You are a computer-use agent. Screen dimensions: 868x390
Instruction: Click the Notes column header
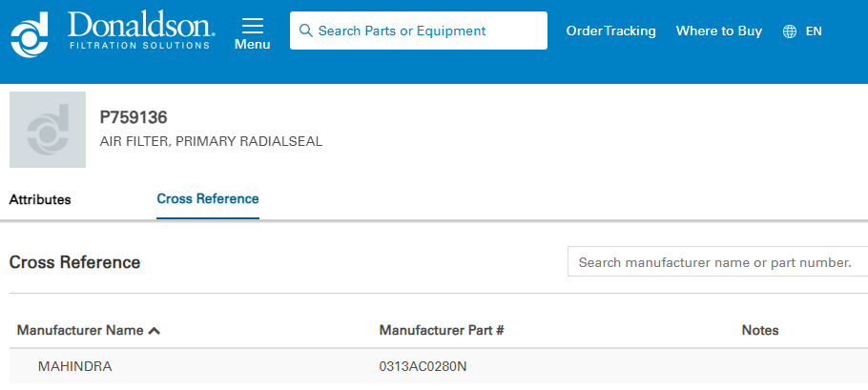pyautogui.click(x=760, y=331)
